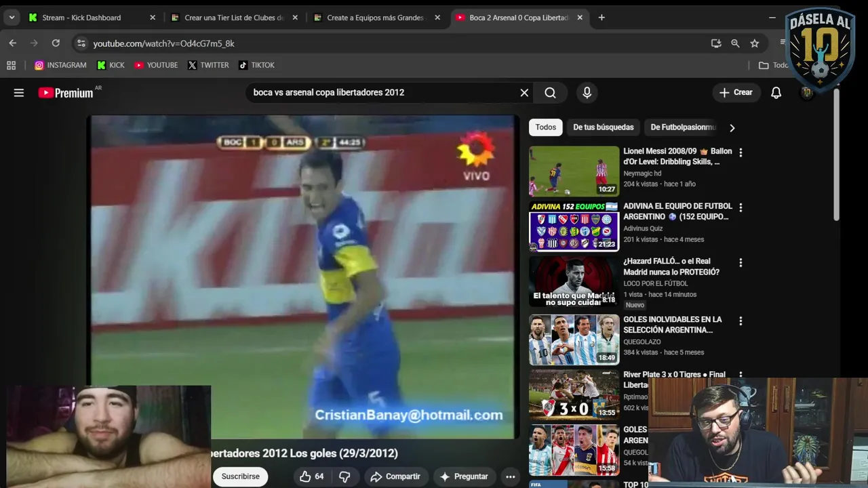Click the browser address bar URL

[x=163, y=43]
